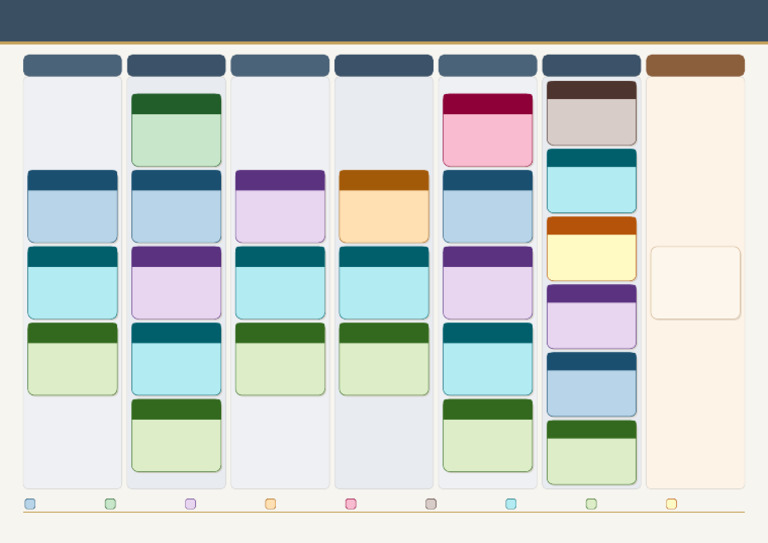Select the blue legend swatch
Image resolution: width=768 pixels, height=543 pixels.
[x=30, y=504]
